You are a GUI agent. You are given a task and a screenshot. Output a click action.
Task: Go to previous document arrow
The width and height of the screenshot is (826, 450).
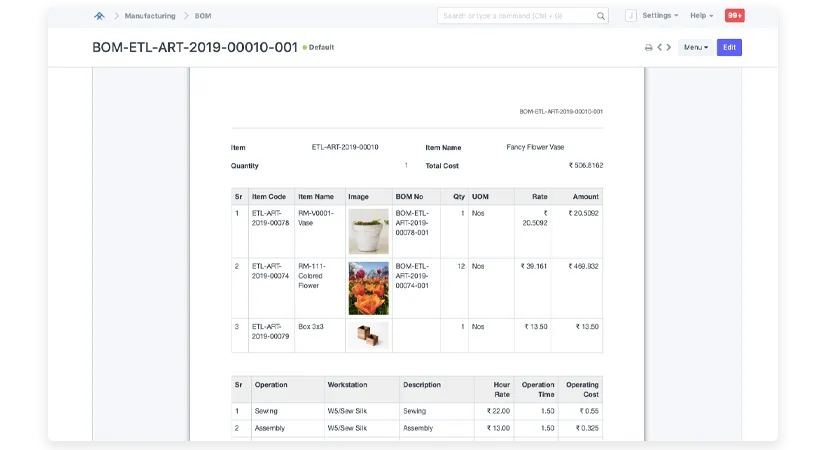(x=658, y=48)
